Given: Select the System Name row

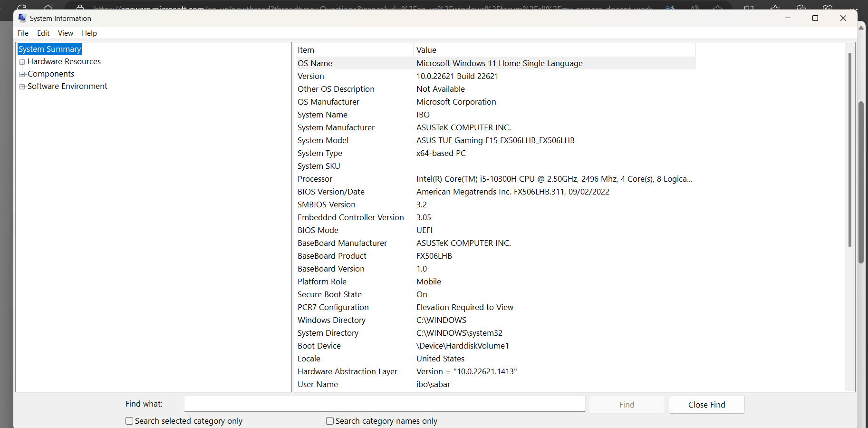Looking at the screenshot, I should tap(496, 115).
